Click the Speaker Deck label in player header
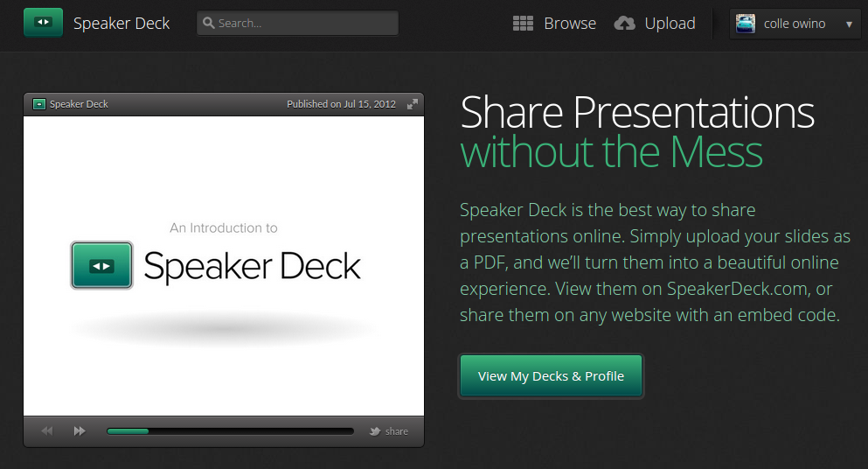The width and height of the screenshot is (868, 469). click(x=79, y=104)
